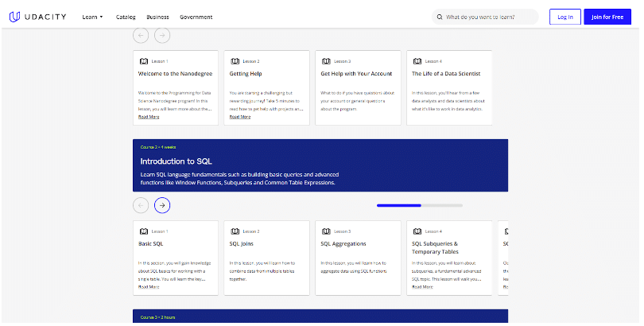Click Read More on Basic SQL card

(x=149, y=287)
